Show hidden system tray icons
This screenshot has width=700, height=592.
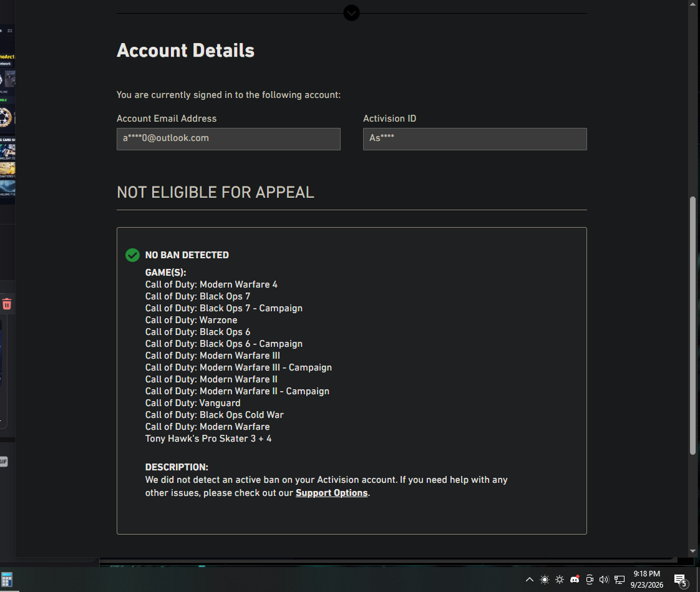tap(530, 580)
